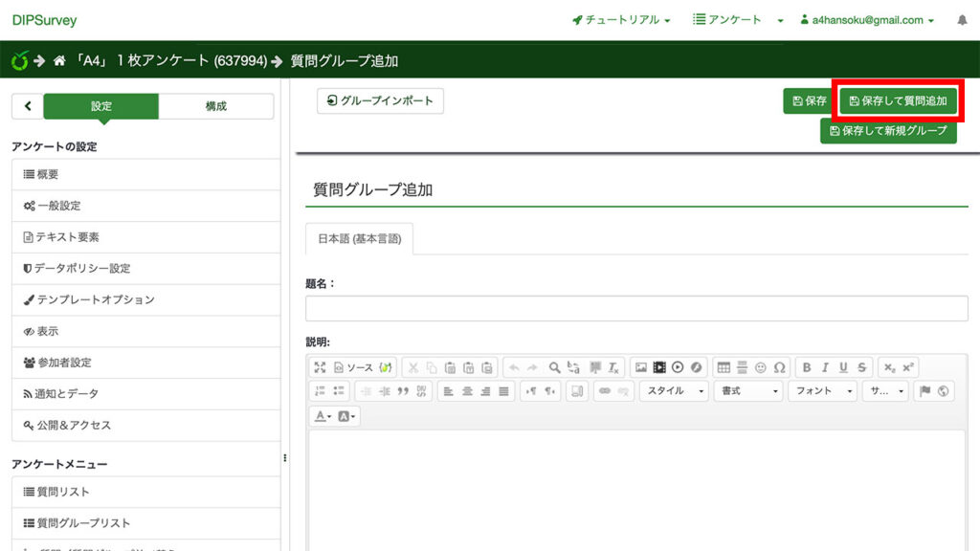Open チュートリアル menu
Screen dimensions: 980x551
pyautogui.click(x=621, y=20)
